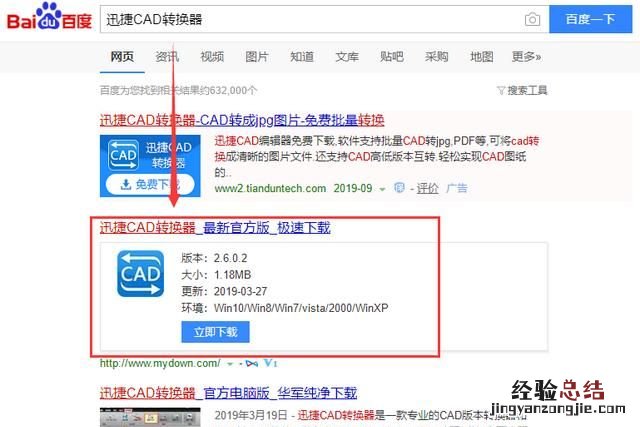Click the 百度一下 search button
The image size is (640, 427).
[590, 19]
